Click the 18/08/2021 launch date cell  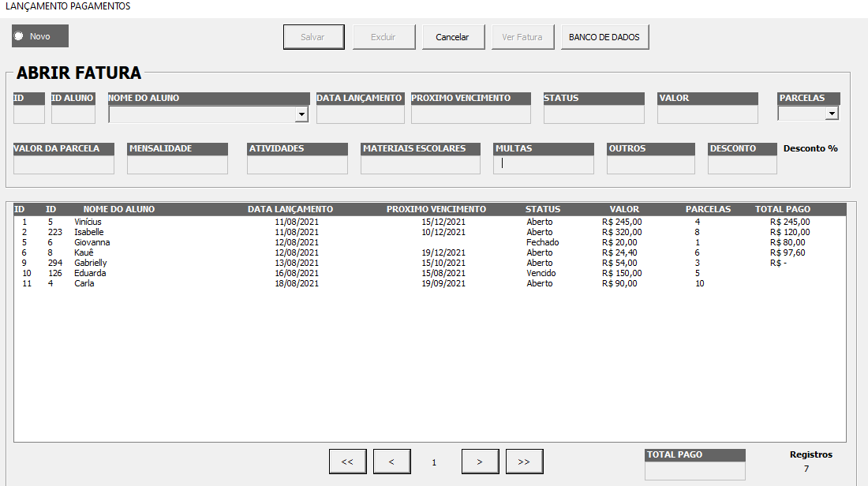(297, 283)
